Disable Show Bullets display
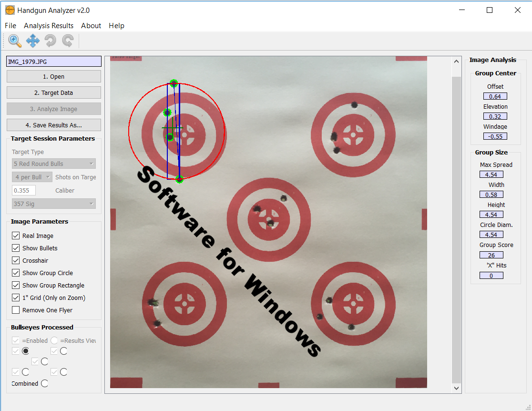 pos(16,248)
